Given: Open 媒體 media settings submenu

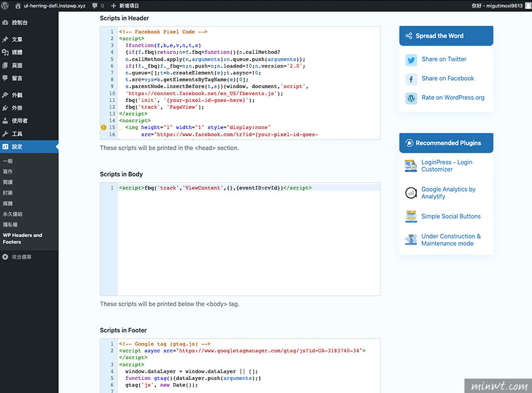Looking at the screenshot, I should click(x=8, y=203).
